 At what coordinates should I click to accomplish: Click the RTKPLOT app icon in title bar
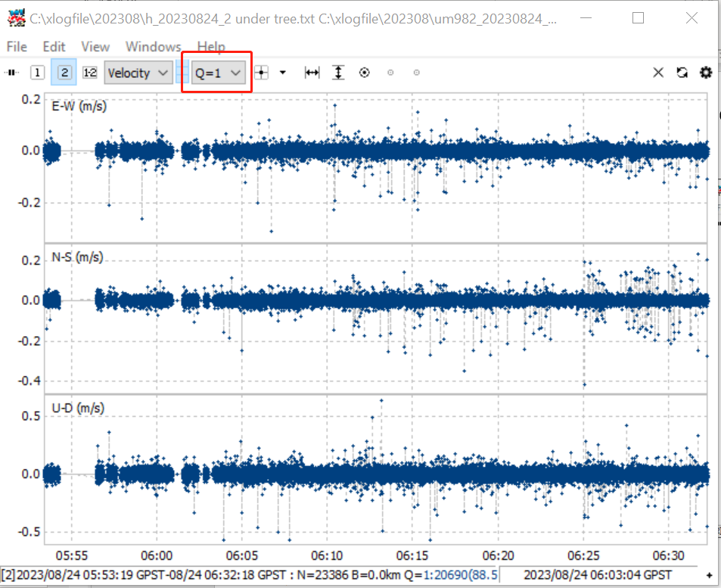(x=17, y=18)
